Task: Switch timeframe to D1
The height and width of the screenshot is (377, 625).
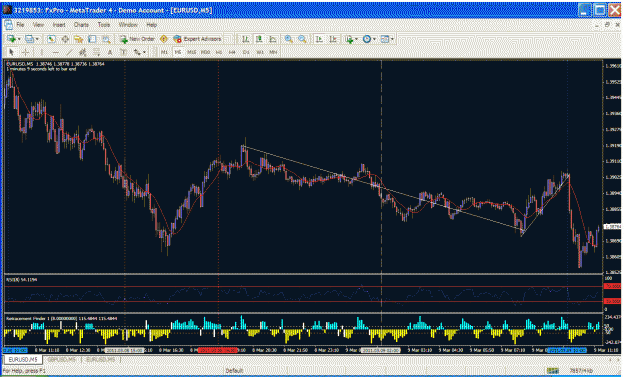Action: 246,52
